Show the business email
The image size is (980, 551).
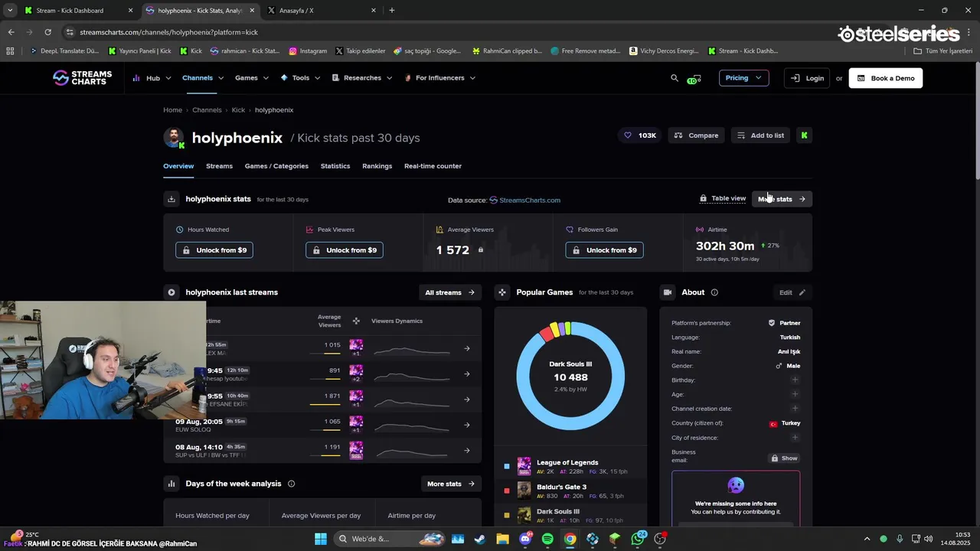tap(784, 458)
